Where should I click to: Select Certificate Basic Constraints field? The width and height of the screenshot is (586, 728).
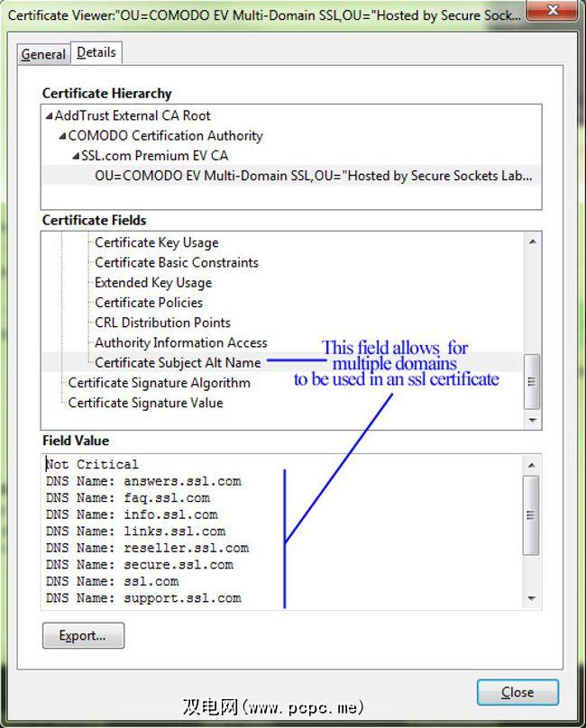177,262
